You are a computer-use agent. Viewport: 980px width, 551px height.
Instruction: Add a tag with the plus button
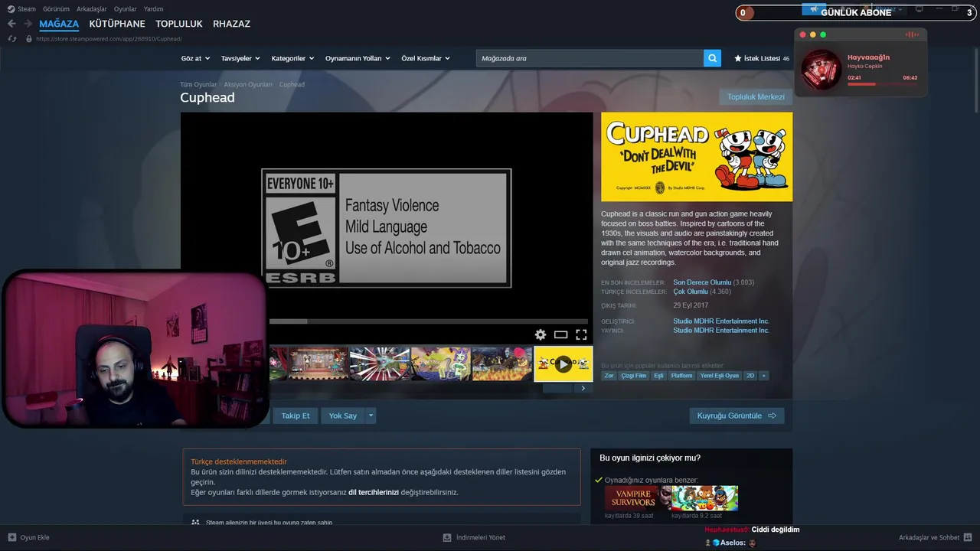pos(763,376)
